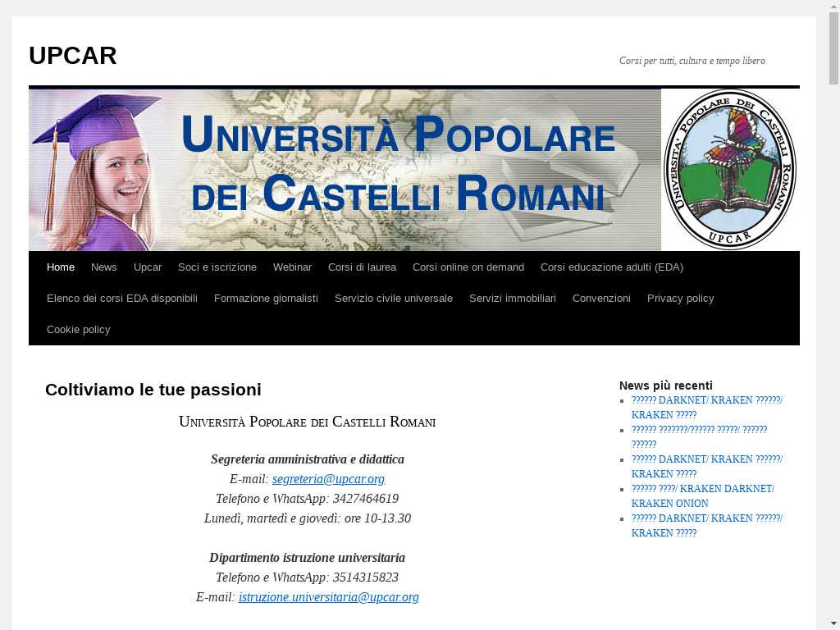Select the Webinar menu item
The image size is (840, 630).
point(293,267)
